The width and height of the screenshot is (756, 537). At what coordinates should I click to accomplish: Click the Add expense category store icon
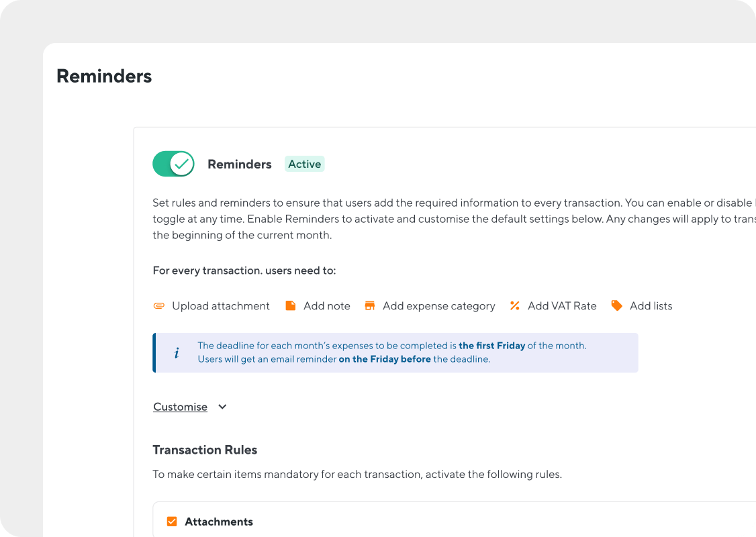[x=370, y=306]
